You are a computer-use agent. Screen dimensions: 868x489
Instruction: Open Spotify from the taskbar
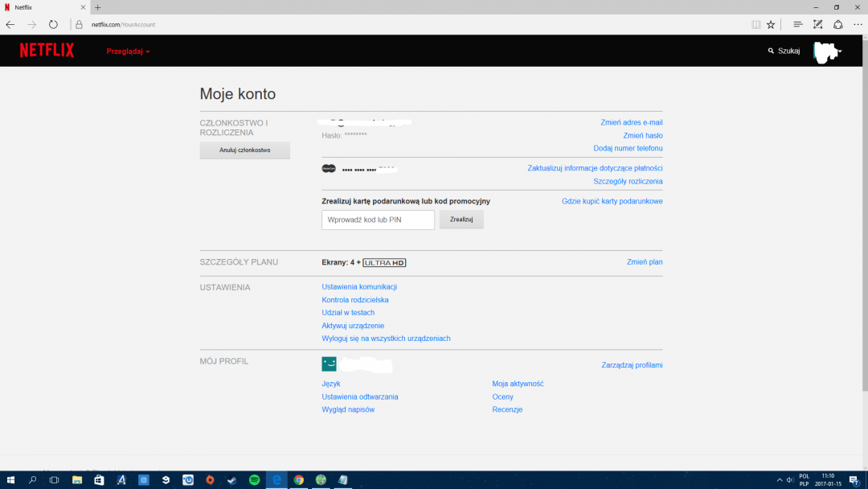pos(254,480)
